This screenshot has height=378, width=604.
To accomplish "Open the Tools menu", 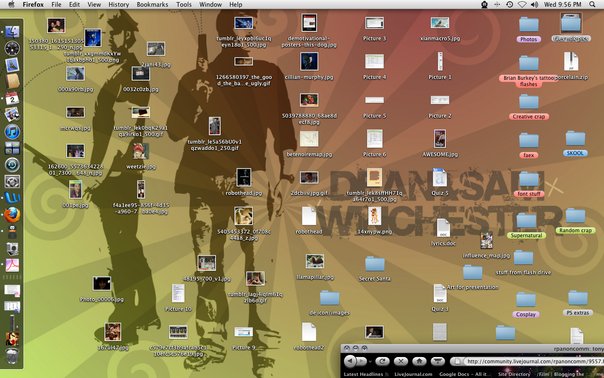I will [184, 5].
